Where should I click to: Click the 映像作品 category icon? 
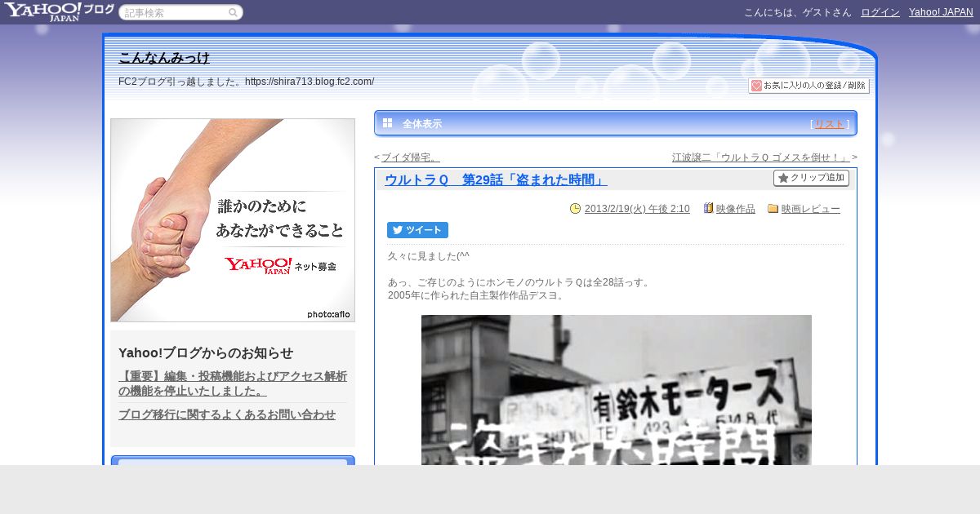[708, 209]
